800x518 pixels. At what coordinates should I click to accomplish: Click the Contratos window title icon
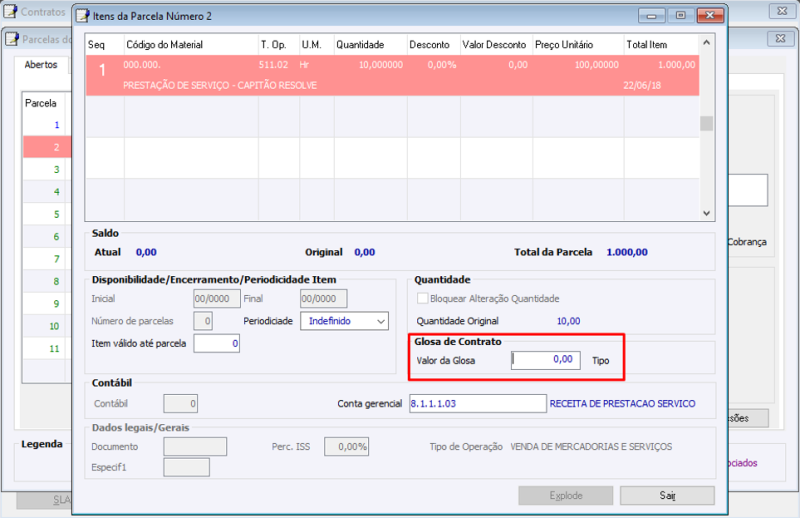(10, 11)
